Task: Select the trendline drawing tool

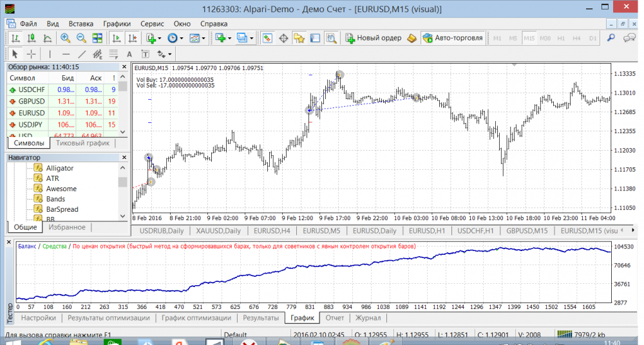Action: point(82,54)
